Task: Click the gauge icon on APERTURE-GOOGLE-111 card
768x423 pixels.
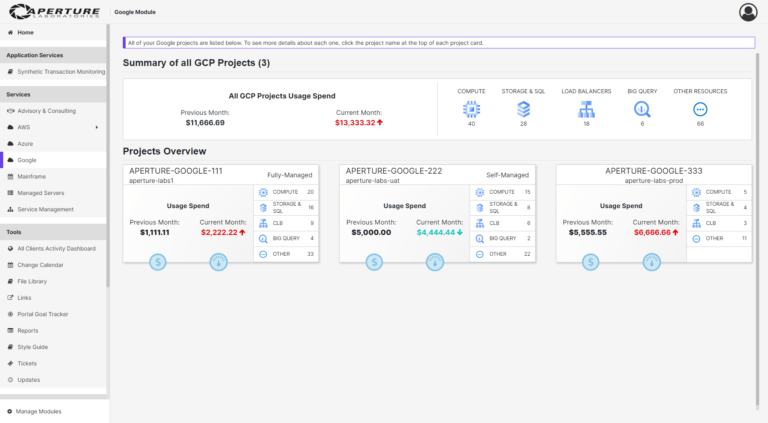Action: (x=218, y=262)
